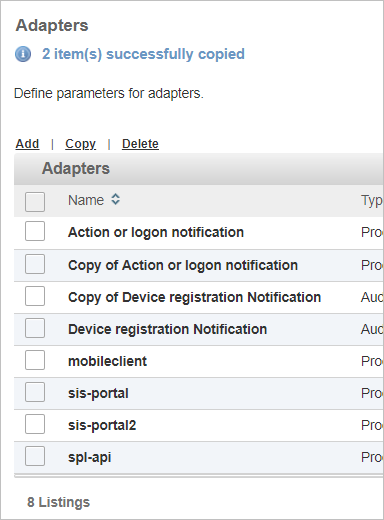Open the Action or logon notification adapter

(156, 232)
